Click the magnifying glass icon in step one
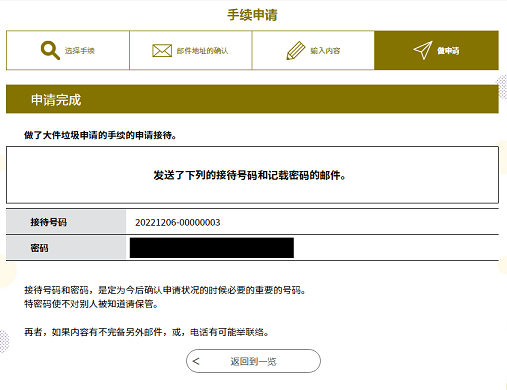Viewport: 507px width, 390px height. point(50,50)
